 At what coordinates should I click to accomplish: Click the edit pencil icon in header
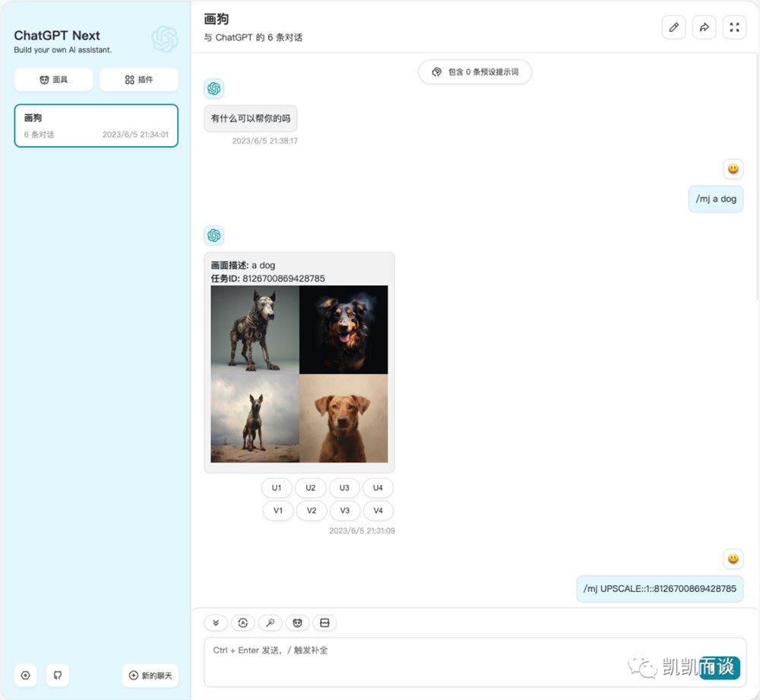click(x=673, y=27)
